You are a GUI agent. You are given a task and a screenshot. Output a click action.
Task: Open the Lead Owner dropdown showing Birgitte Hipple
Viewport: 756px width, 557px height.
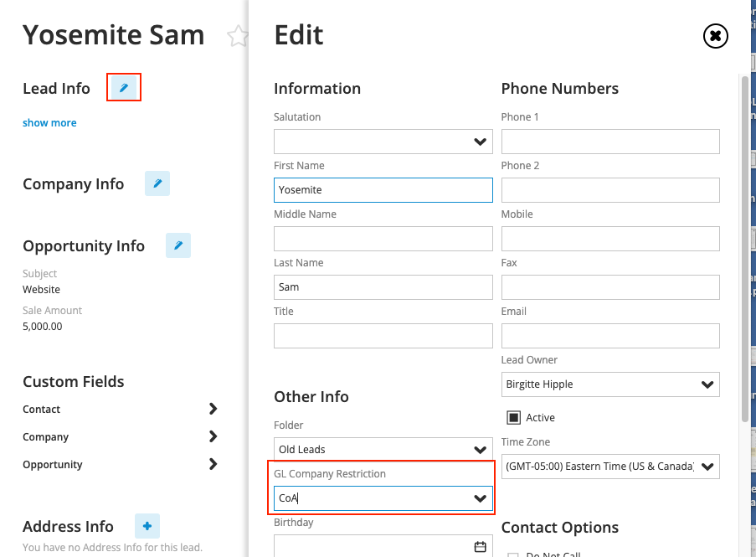coord(610,384)
